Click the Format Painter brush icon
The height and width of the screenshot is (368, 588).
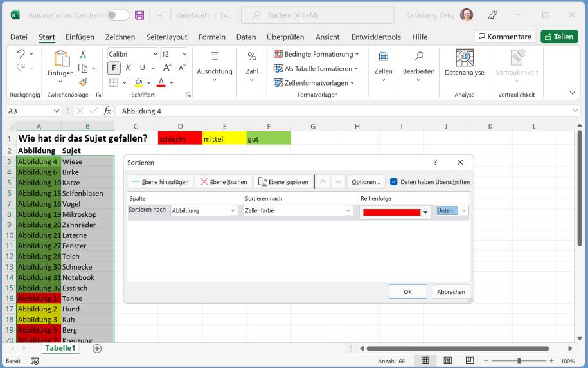pyautogui.click(x=83, y=82)
